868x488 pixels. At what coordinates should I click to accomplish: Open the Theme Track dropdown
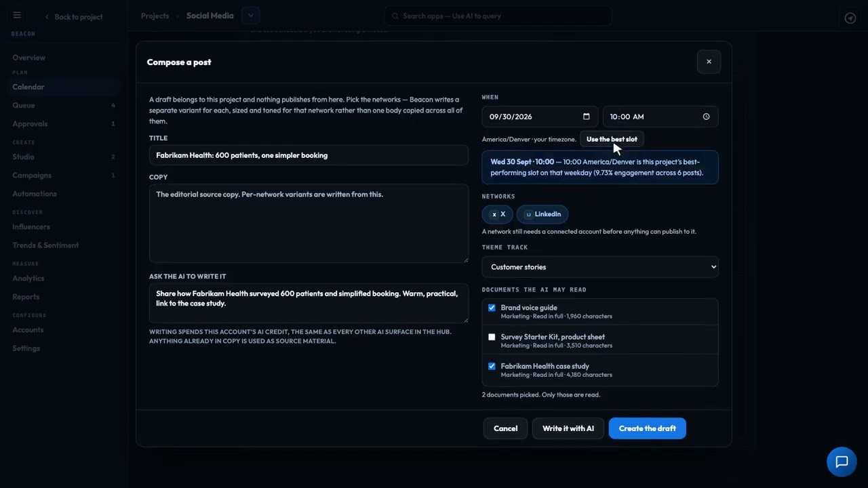click(x=600, y=267)
